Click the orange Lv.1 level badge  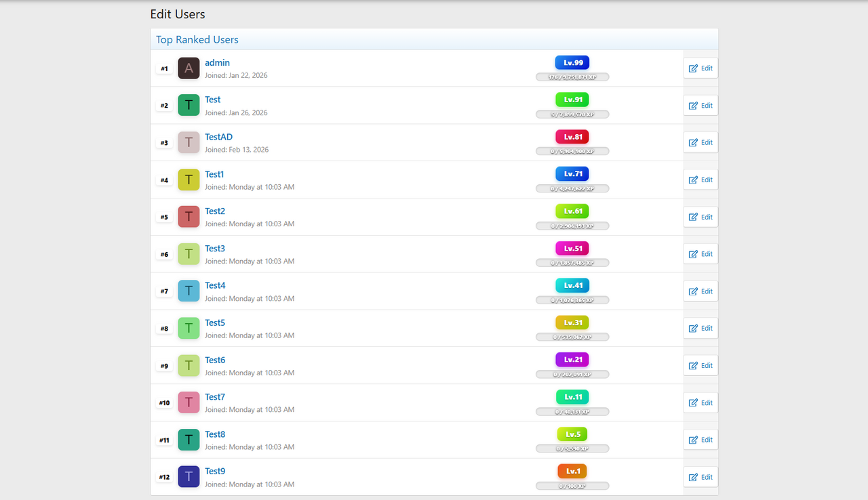pyautogui.click(x=572, y=471)
